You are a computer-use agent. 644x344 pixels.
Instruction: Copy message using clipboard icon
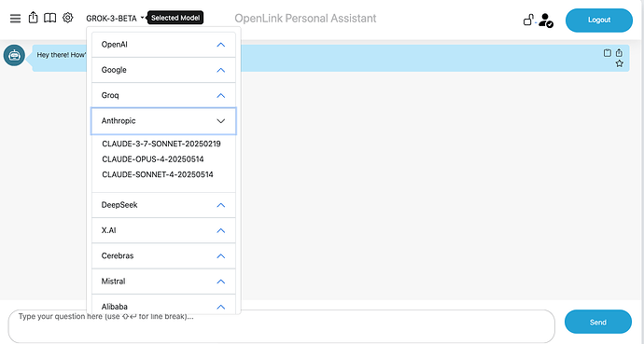pos(607,53)
